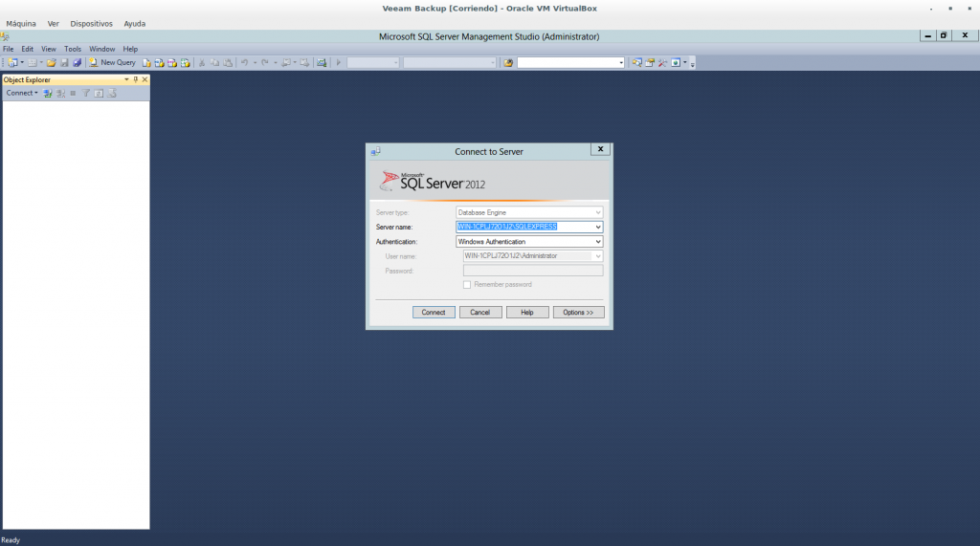Click the Redo arrow icon
Image resolution: width=980 pixels, height=546 pixels.
[265, 62]
